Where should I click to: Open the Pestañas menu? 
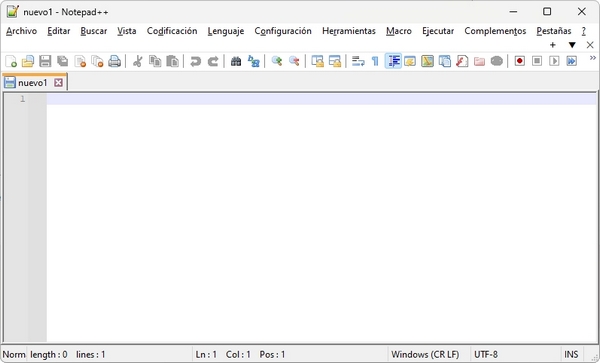click(554, 31)
